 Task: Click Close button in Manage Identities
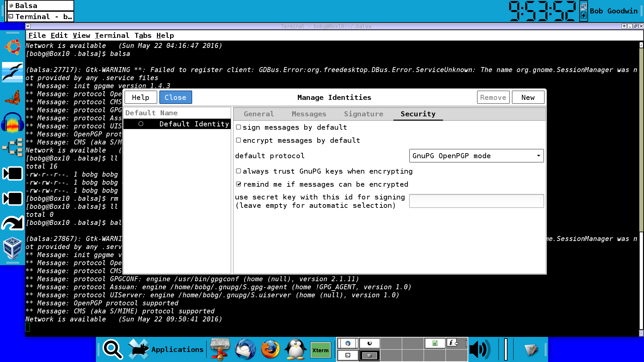pos(175,98)
